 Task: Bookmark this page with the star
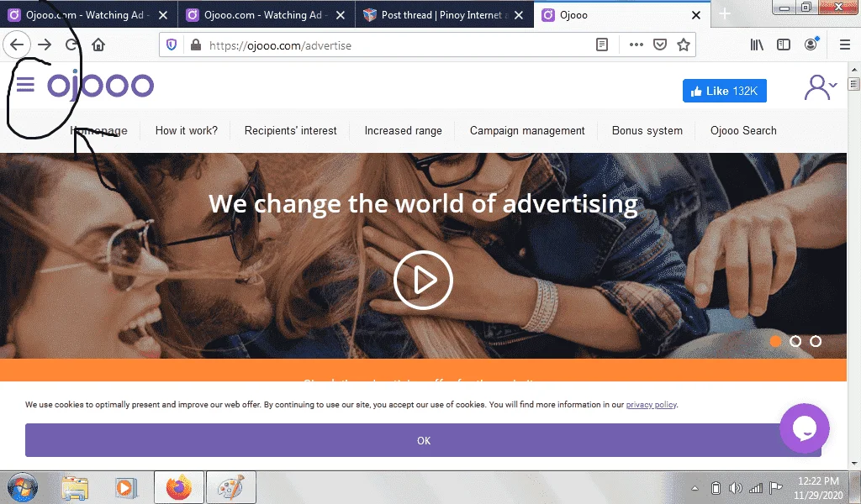pos(683,45)
